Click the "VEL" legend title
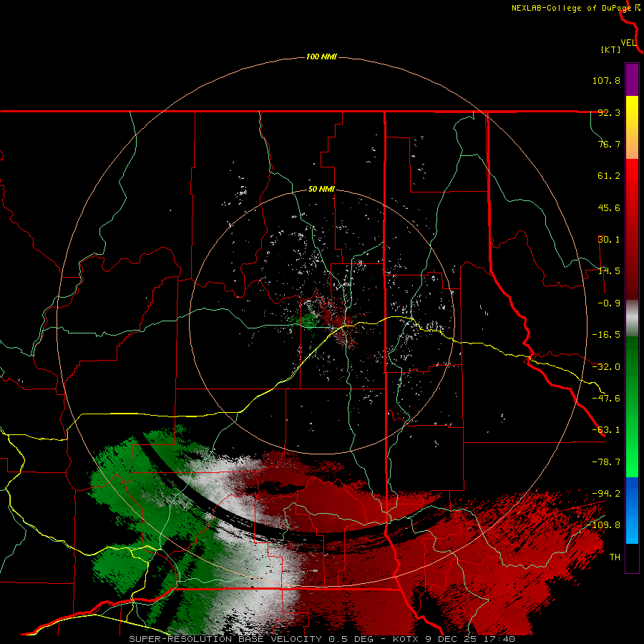 [x=628, y=43]
